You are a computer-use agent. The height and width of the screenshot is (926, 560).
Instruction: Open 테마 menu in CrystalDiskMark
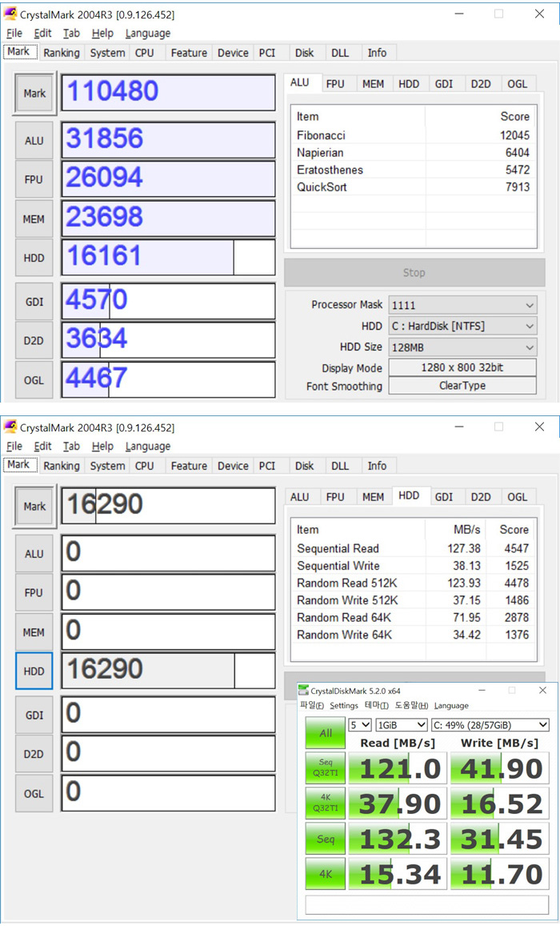377,706
